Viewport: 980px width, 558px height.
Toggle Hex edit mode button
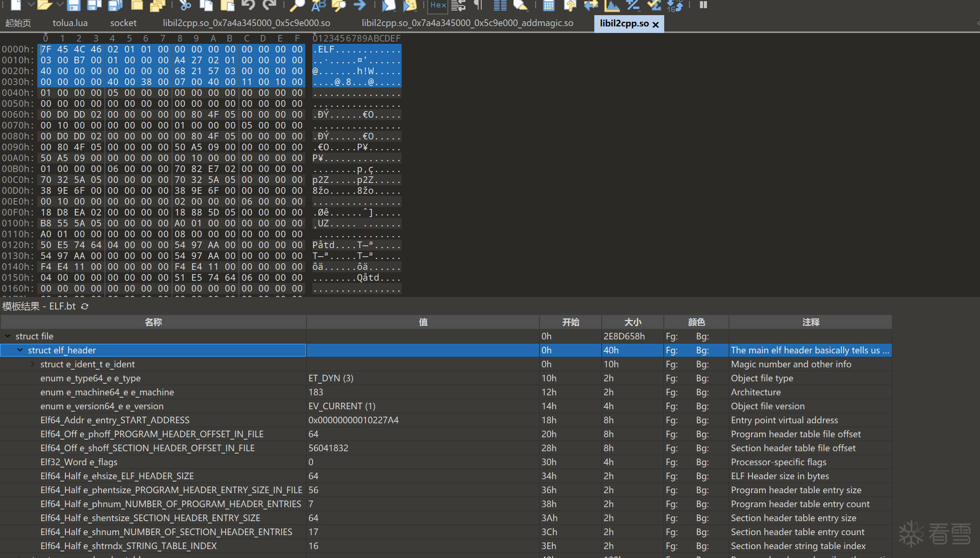tap(438, 5)
